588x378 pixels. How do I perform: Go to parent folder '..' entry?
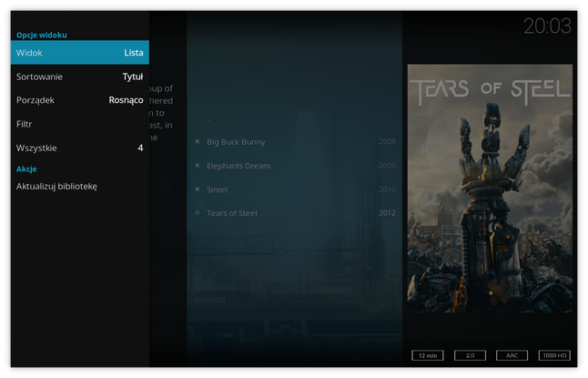(x=295, y=118)
